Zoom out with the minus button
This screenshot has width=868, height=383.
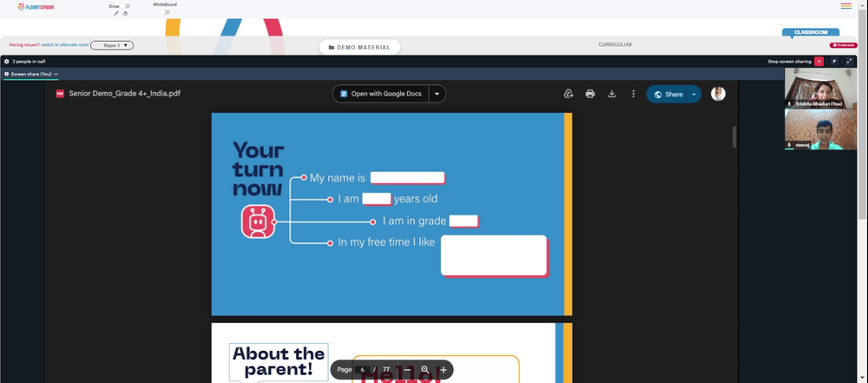407,370
